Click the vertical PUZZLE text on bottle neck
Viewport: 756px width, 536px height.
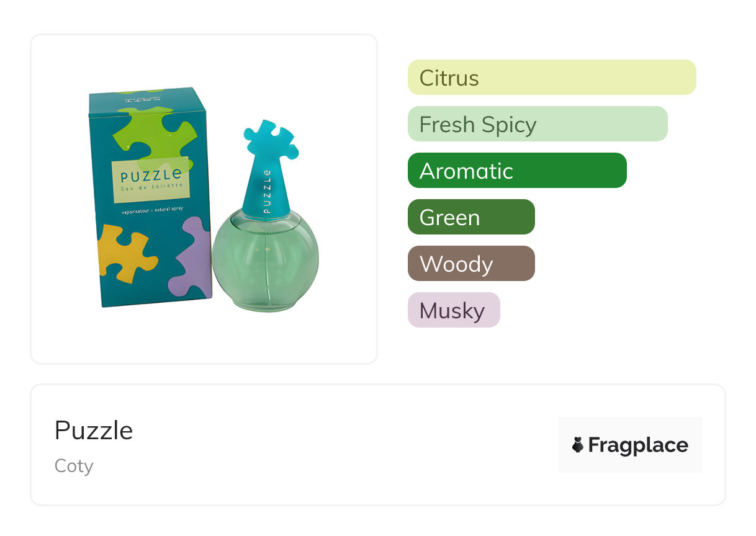click(268, 190)
